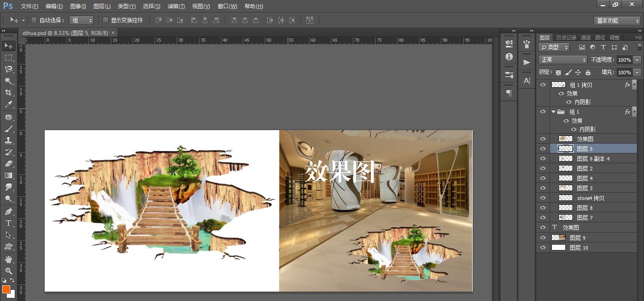Screen dimensions: 644x301
Task: Open the auto-select 组 dropdown
Action: pyautogui.click(x=82, y=20)
